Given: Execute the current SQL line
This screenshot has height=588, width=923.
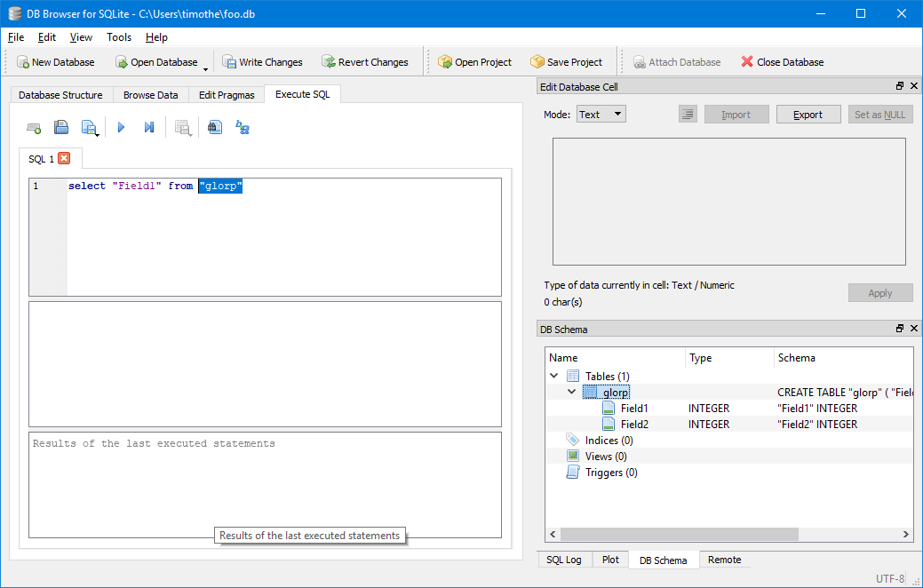Looking at the screenshot, I should (x=148, y=127).
